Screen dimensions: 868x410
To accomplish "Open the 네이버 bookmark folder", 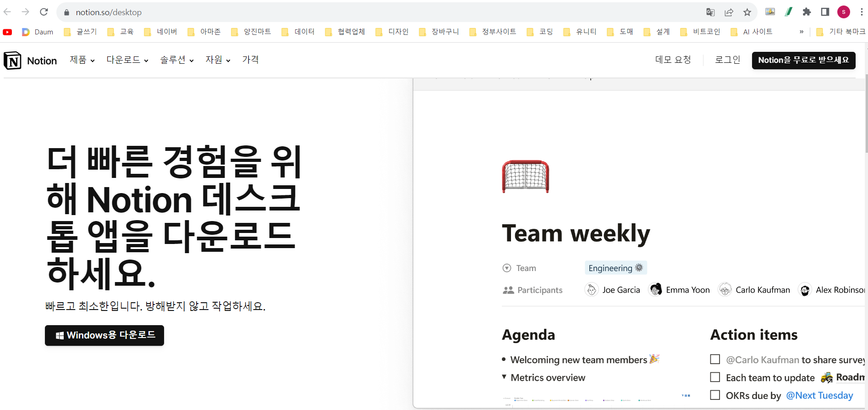I will click(x=161, y=32).
